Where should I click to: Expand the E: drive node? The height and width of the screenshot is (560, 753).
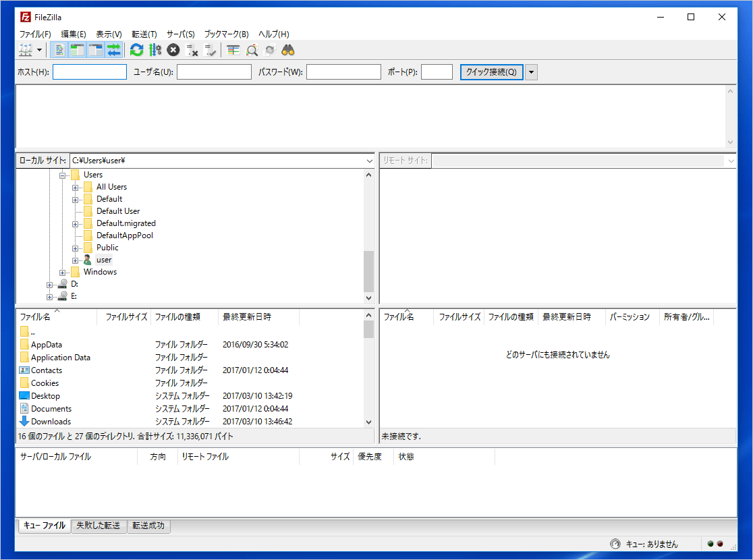[x=49, y=297]
